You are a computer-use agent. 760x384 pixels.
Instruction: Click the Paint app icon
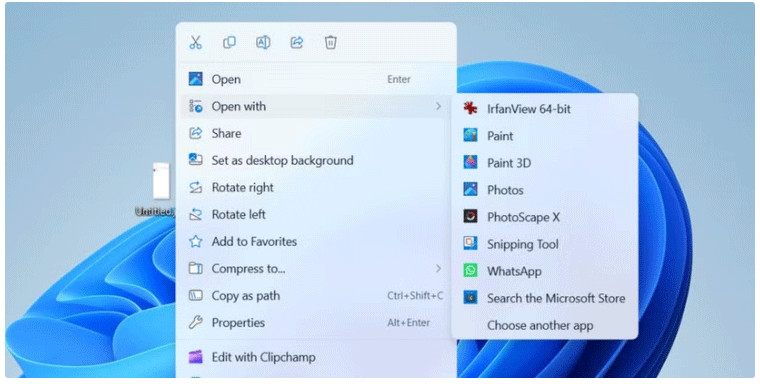[470, 135]
